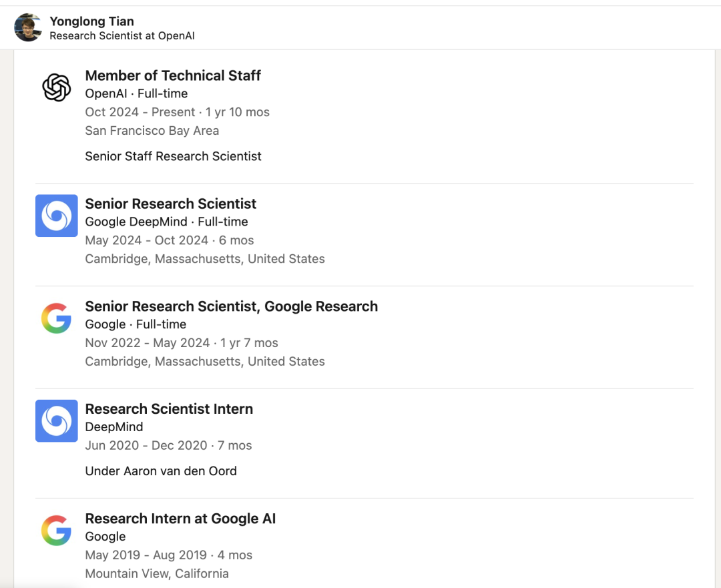Viewport: 721px width, 588px height.
Task: Click 'Google · Full-time' company text
Action: point(136,324)
